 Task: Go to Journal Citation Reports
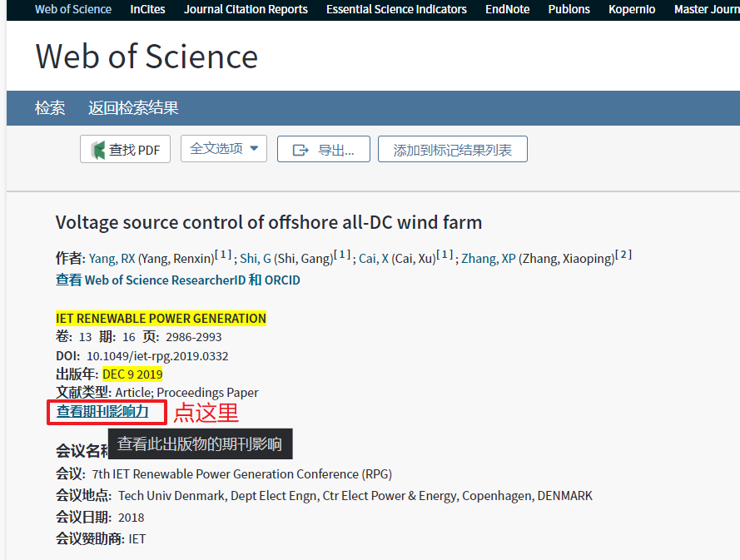click(x=245, y=9)
